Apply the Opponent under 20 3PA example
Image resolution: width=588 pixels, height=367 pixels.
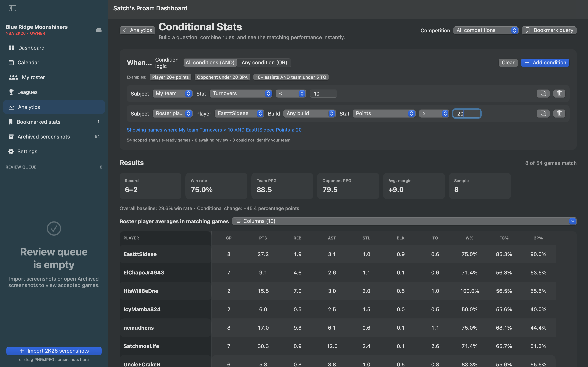222,77
